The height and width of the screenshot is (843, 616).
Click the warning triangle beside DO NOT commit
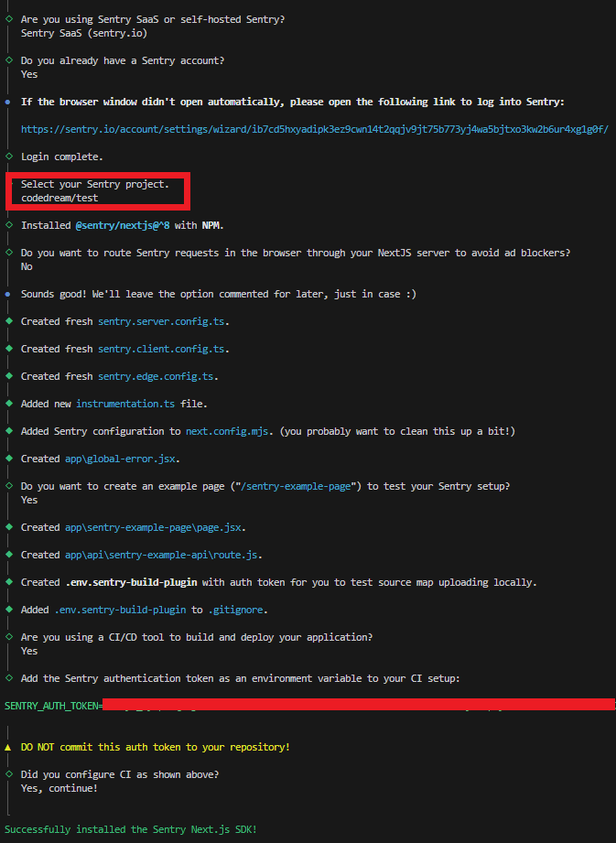click(x=7, y=747)
